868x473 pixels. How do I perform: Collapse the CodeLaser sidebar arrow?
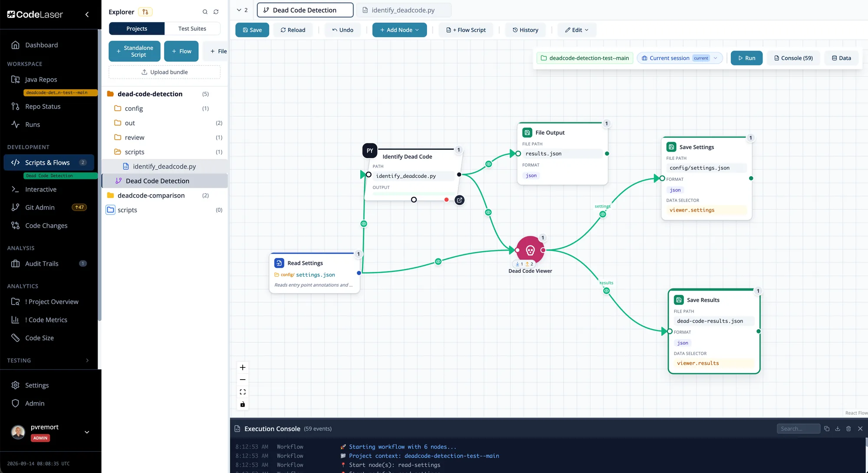(87, 14)
